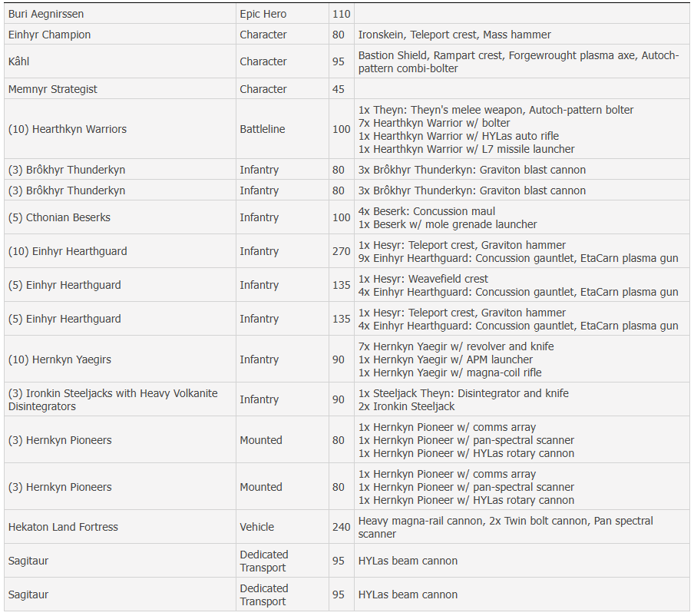
Task: Select '(5) Einhyr Hearthguard' in Weavefield crest row
Action: point(64,285)
